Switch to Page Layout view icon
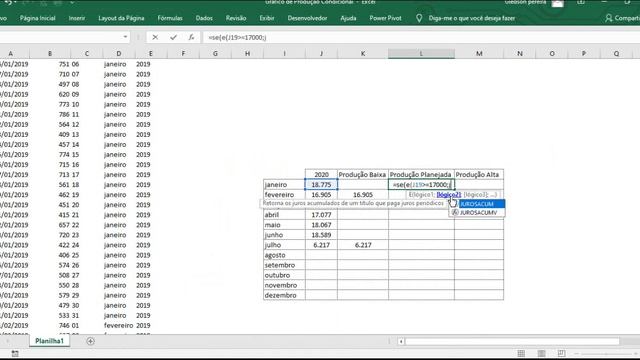The width and height of the screenshot is (640, 360). (x=541, y=353)
